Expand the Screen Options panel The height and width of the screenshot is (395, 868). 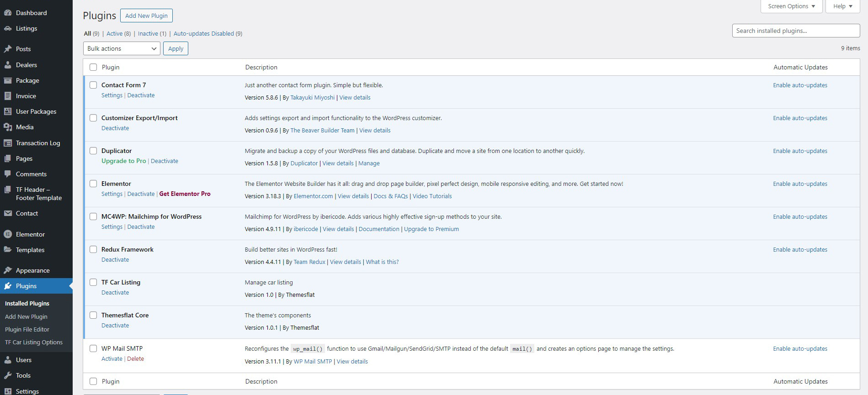tap(791, 6)
